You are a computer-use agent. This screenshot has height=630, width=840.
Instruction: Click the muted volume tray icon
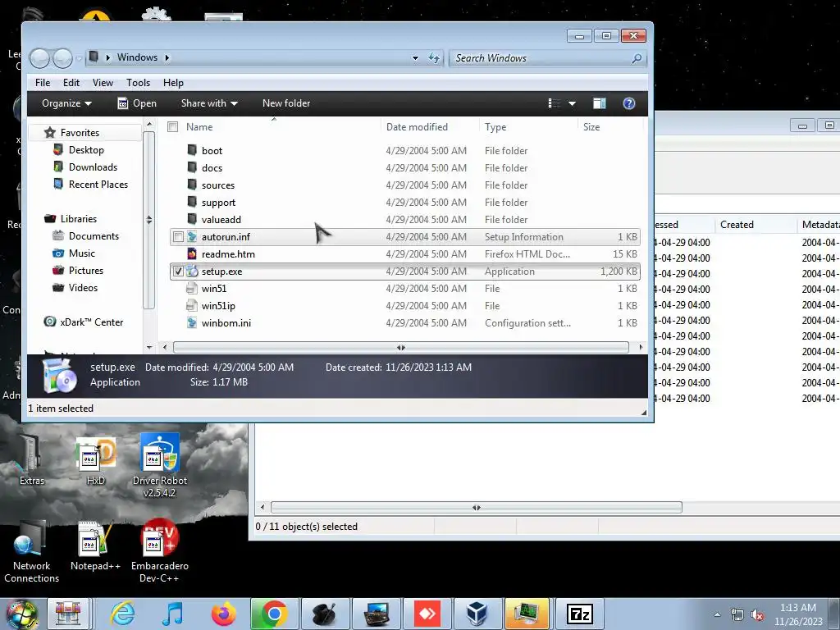(x=757, y=615)
